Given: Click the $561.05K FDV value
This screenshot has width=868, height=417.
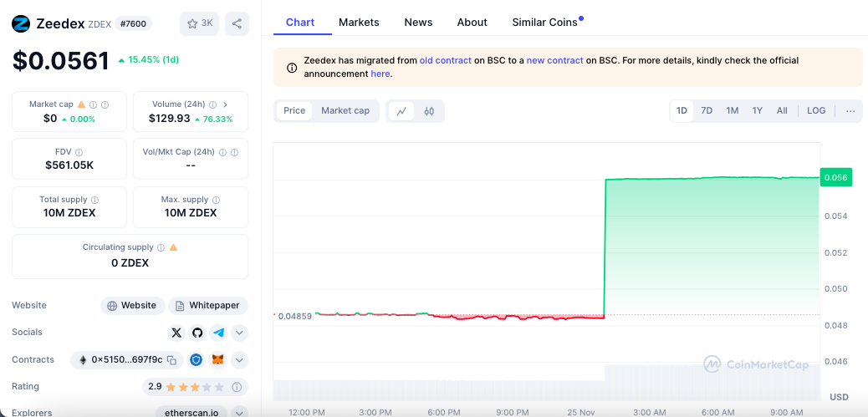Looking at the screenshot, I should click(69, 165).
